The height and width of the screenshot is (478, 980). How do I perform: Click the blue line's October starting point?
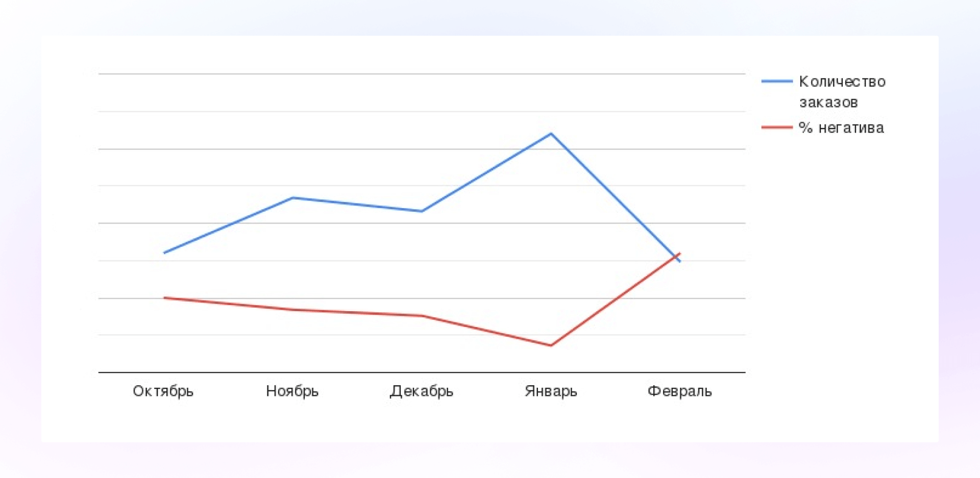[x=164, y=253]
